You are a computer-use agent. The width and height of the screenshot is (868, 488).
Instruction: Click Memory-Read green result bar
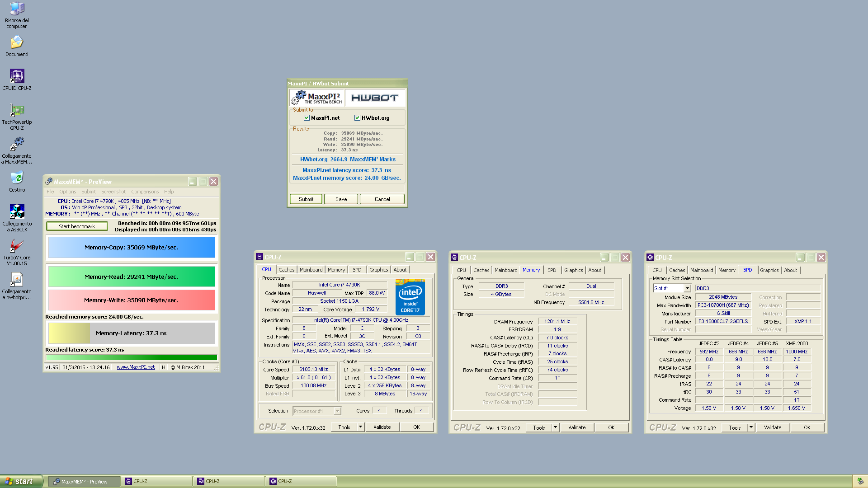tap(132, 277)
